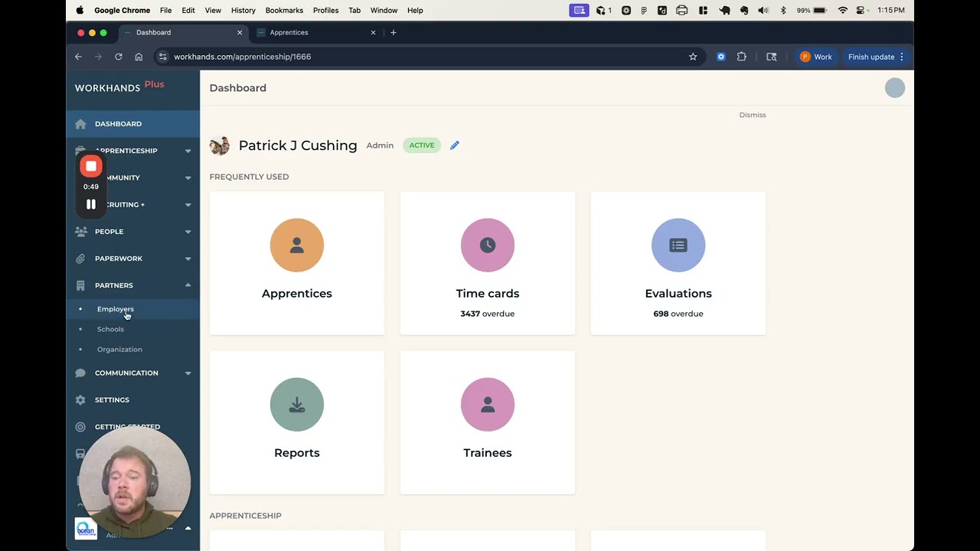Open Organization under Partners

pos(119,350)
